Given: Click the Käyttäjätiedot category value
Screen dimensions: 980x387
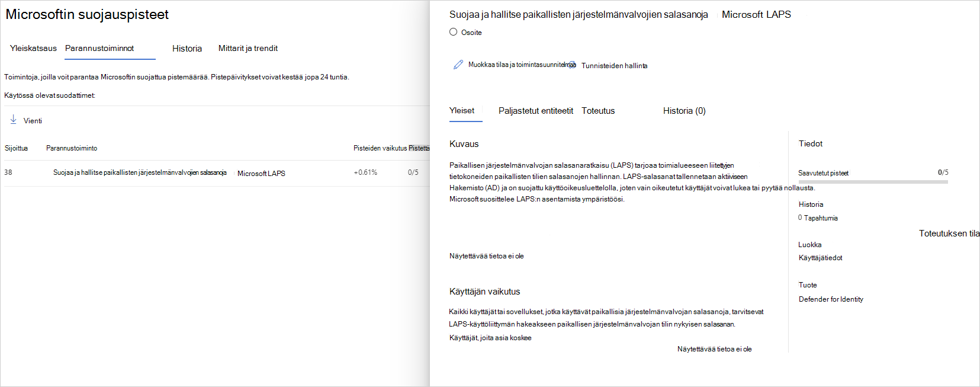Looking at the screenshot, I should point(820,258).
